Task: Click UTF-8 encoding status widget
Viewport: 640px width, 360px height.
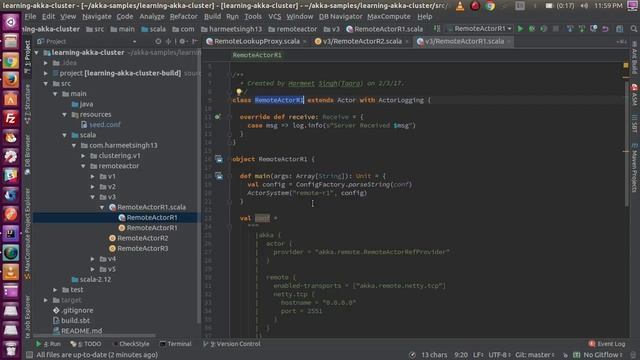Action: (499, 355)
